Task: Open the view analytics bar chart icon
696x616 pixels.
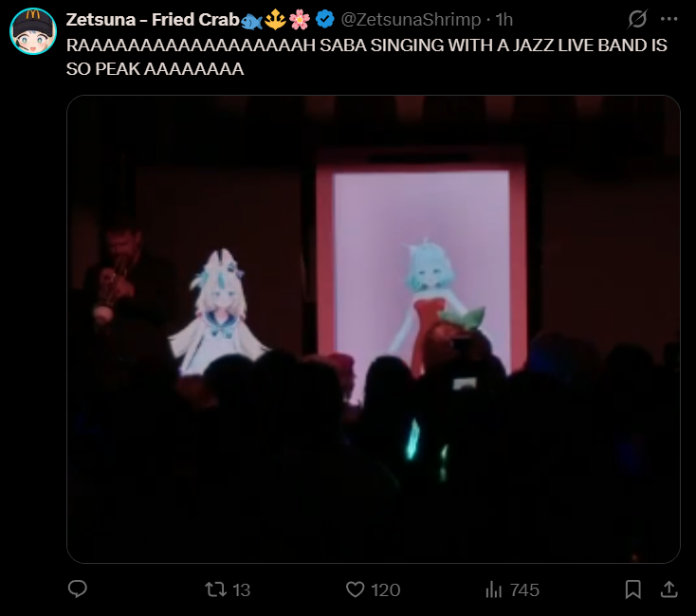Action: (494, 589)
